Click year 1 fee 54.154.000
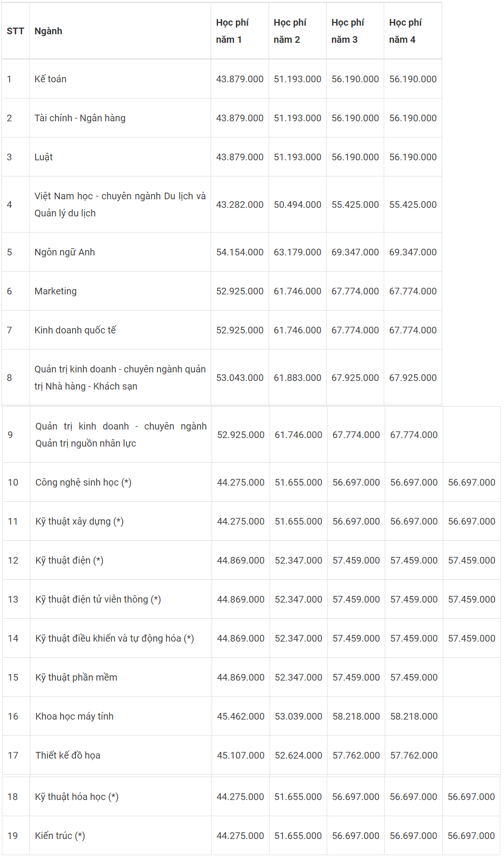The width and height of the screenshot is (504, 858). [x=240, y=252]
